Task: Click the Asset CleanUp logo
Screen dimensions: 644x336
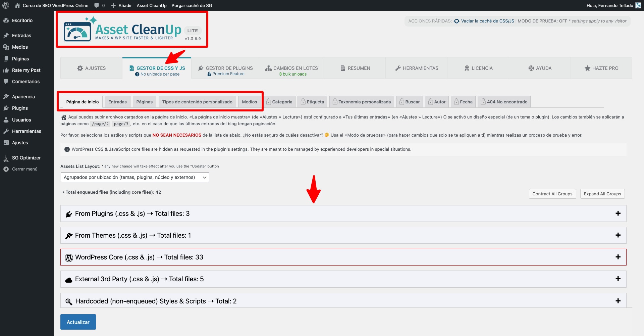Action: 122,30
